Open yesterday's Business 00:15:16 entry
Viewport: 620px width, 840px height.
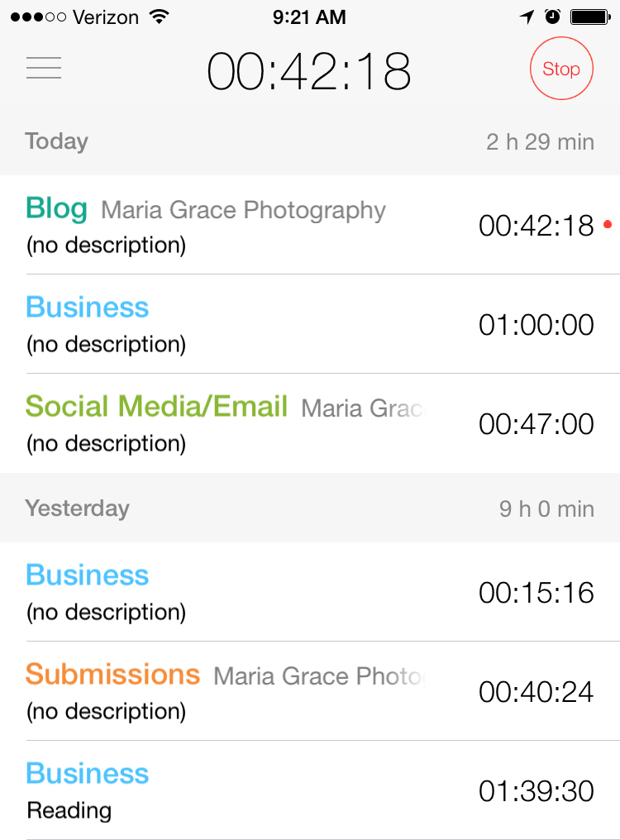click(x=310, y=592)
